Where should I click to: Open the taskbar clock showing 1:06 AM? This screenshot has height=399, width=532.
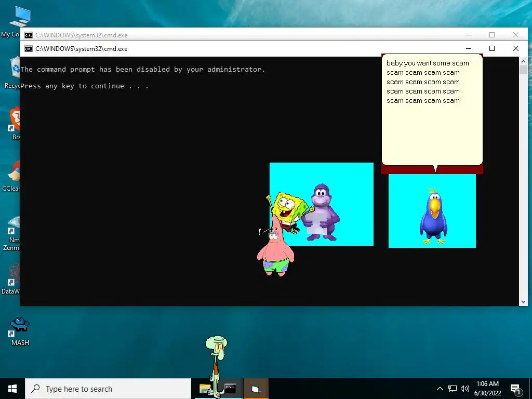click(487, 389)
